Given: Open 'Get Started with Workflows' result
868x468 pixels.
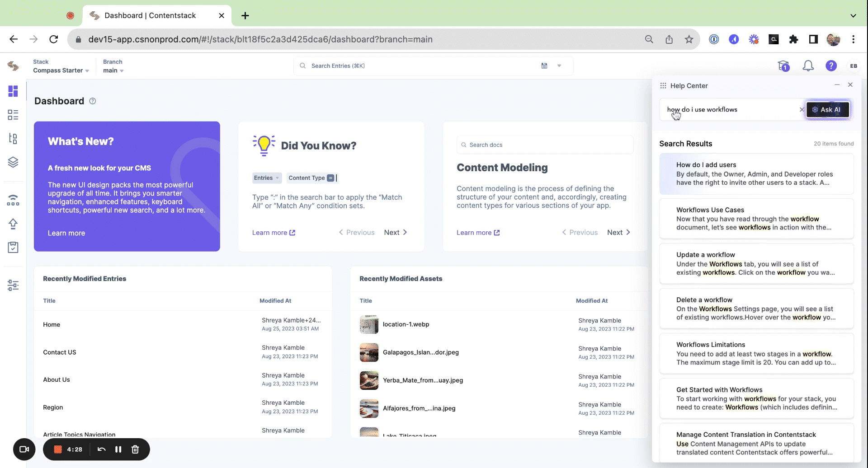Looking at the screenshot, I should tap(756, 398).
